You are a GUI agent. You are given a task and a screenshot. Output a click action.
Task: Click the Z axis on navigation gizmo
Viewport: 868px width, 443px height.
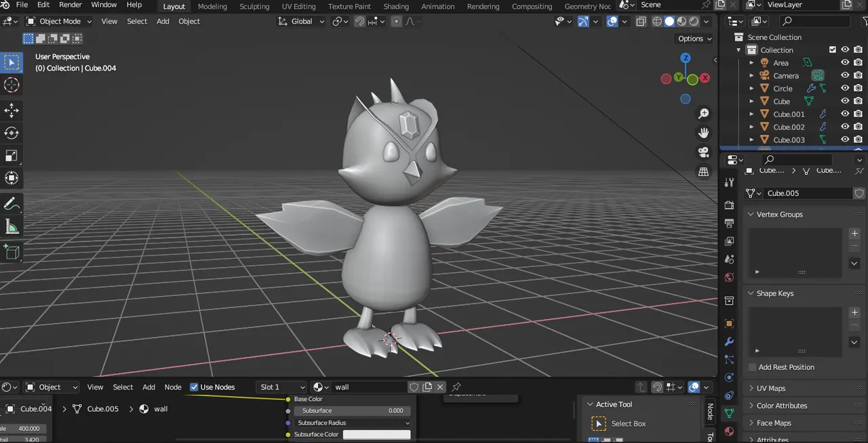point(686,58)
